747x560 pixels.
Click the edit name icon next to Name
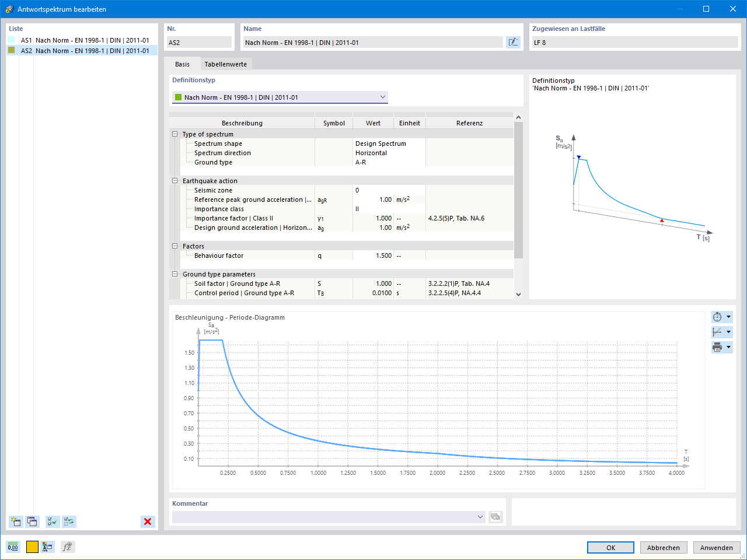(513, 42)
